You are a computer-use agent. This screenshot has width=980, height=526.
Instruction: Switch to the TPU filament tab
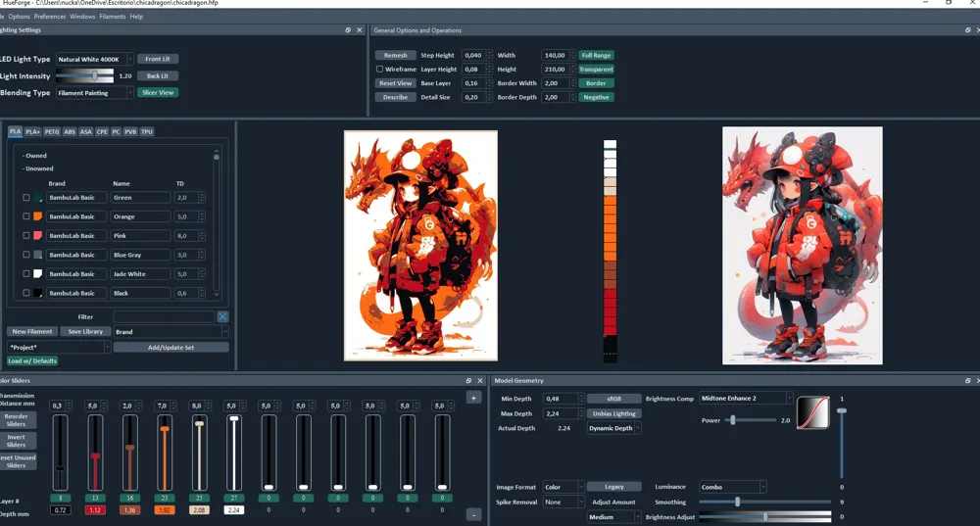pyautogui.click(x=146, y=132)
